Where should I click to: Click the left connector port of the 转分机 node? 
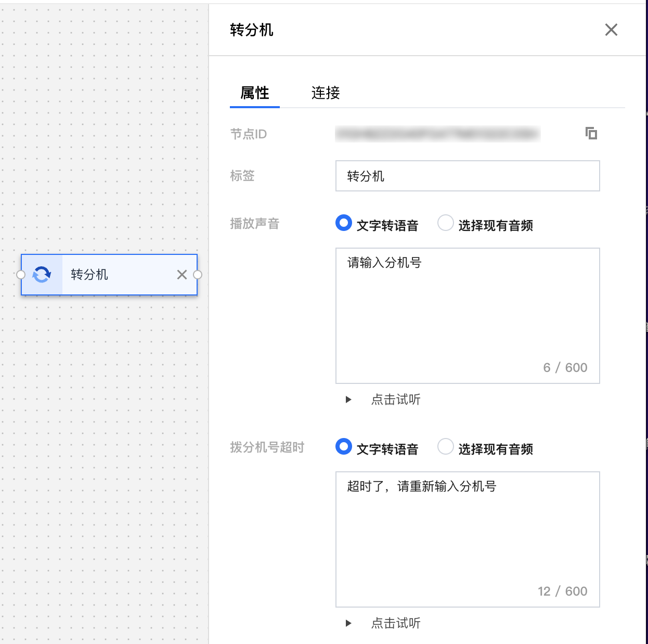[x=21, y=275]
